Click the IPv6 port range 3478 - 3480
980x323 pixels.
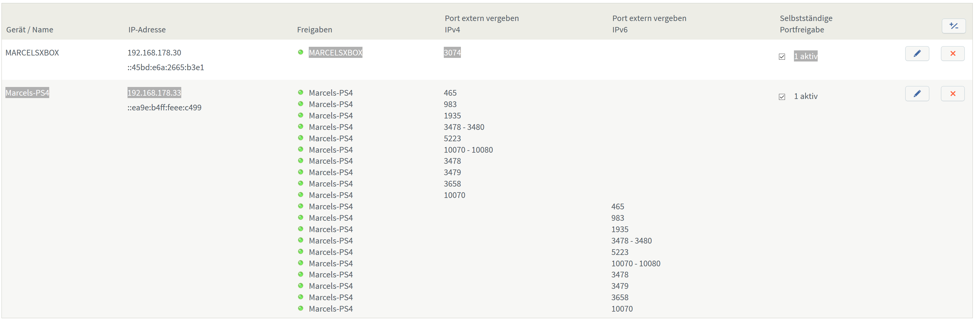(x=631, y=241)
